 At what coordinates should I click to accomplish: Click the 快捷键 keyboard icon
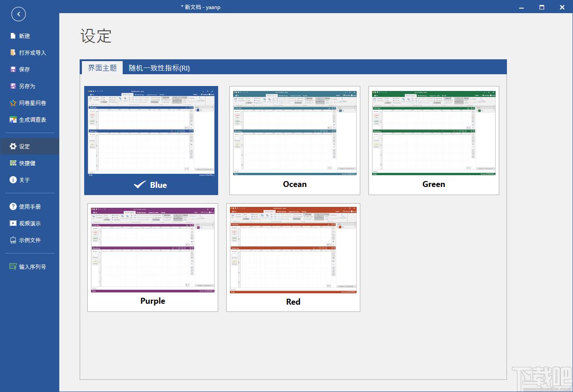point(13,163)
